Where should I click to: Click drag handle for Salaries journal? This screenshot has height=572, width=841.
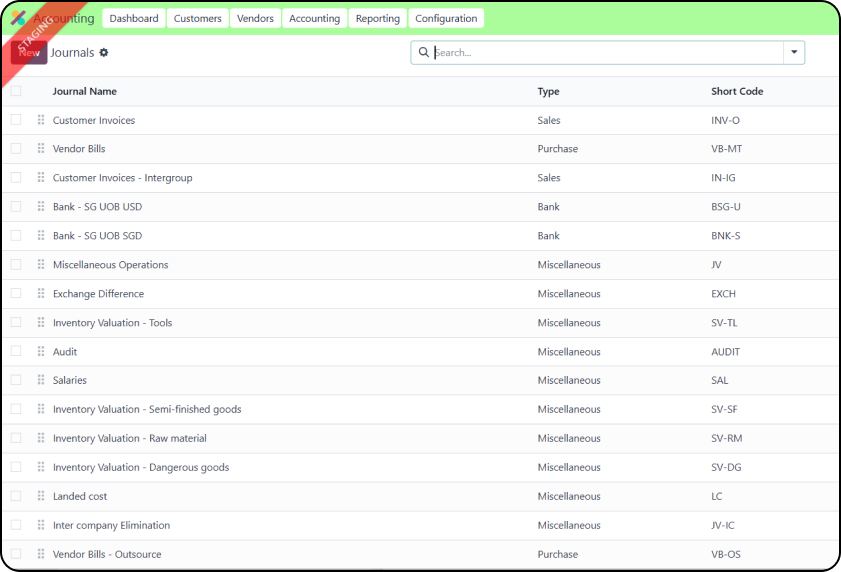41,380
